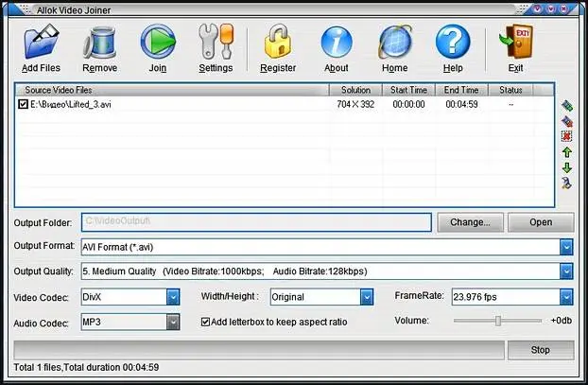Screen dimensions: 588x385
Task: Open the Video Codec DivX dropdown
Action: [173, 297]
